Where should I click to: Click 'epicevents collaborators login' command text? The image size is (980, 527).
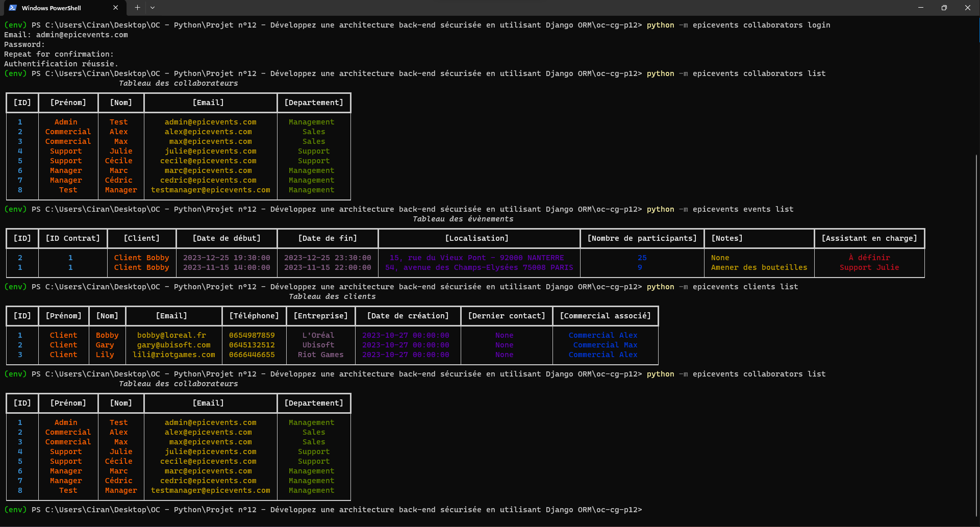coord(761,25)
